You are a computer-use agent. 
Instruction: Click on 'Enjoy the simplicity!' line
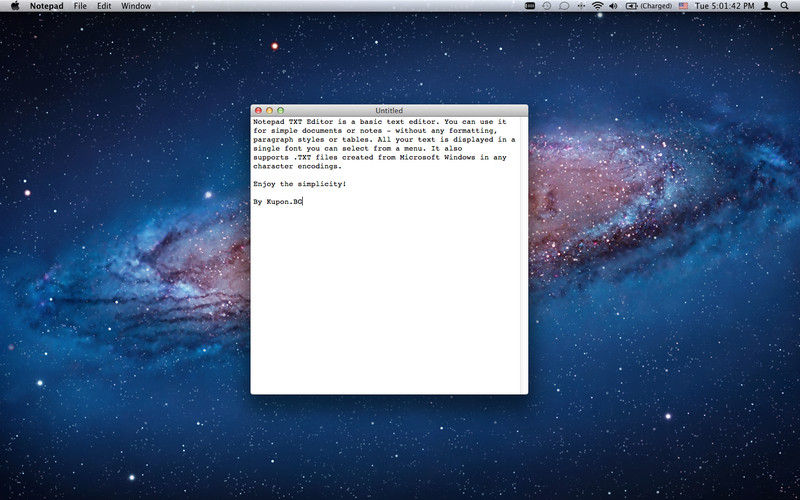[299, 184]
